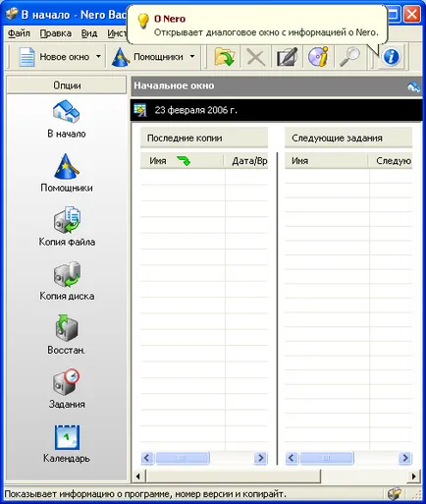426x504 pixels.
Task: Open the Файл menu
Action: (19, 33)
